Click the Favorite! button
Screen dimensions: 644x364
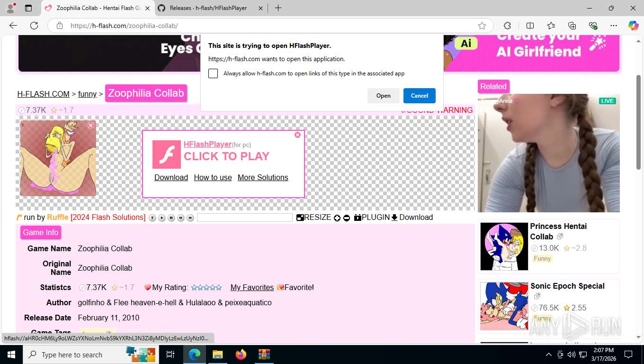(x=295, y=287)
